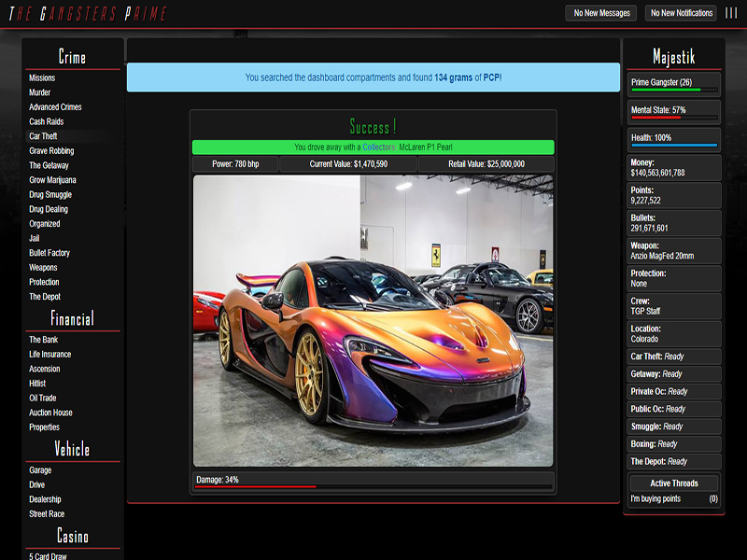The height and width of the screenshot is (560, 747).
Task: Select Oil Trade
Action: pyautogui.click(x=42, y=399)
